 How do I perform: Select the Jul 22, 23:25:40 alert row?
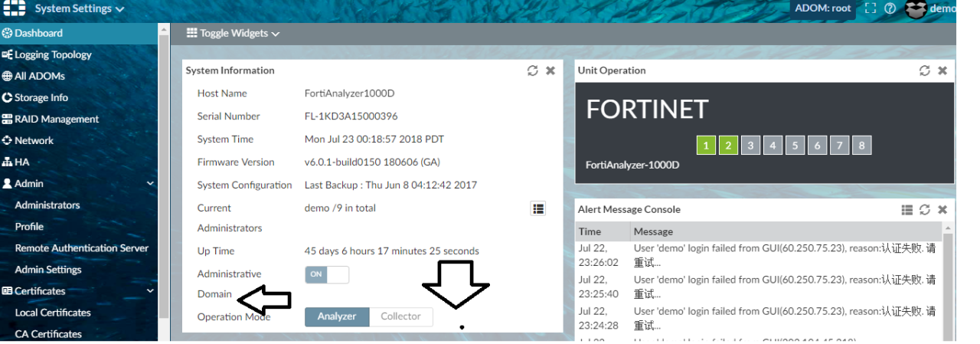pos(759,287)
